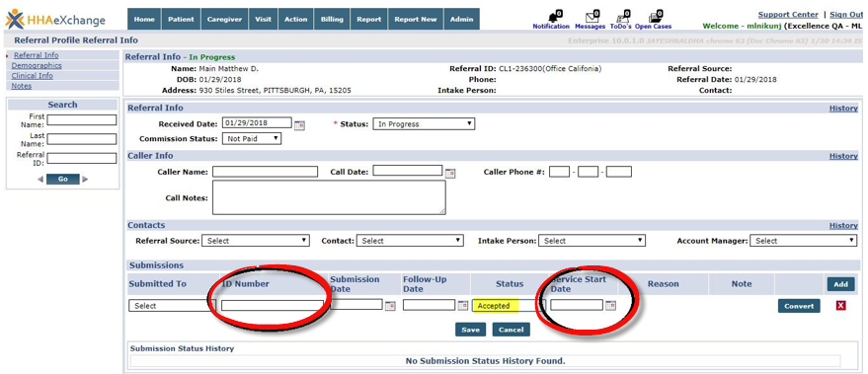Focus the Call Date field

tap(408, 171)
